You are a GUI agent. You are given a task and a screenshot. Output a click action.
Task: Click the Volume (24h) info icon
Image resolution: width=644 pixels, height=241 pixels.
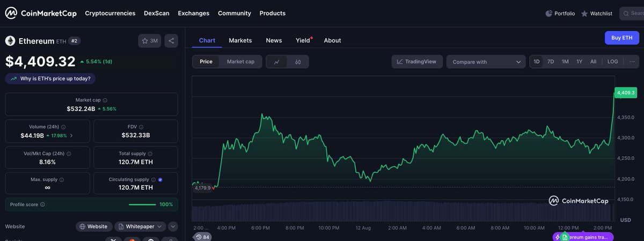[63, 127]
